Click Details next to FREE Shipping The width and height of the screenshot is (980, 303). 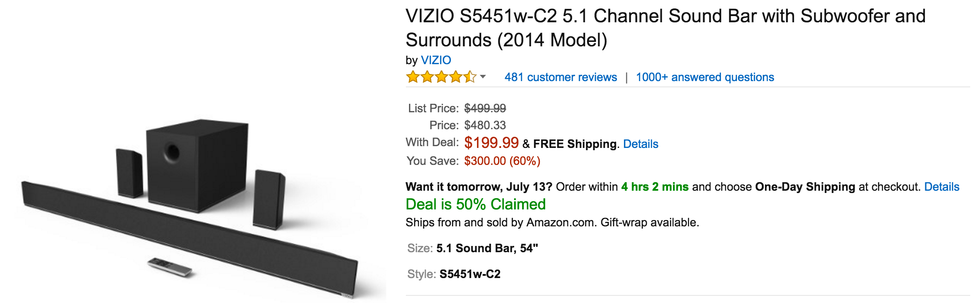coord(641,144)
